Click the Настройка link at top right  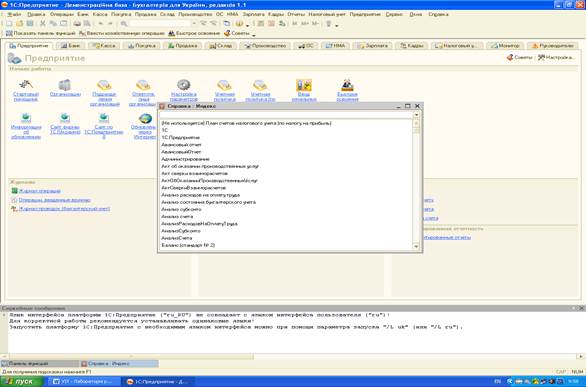pos(555,58)
